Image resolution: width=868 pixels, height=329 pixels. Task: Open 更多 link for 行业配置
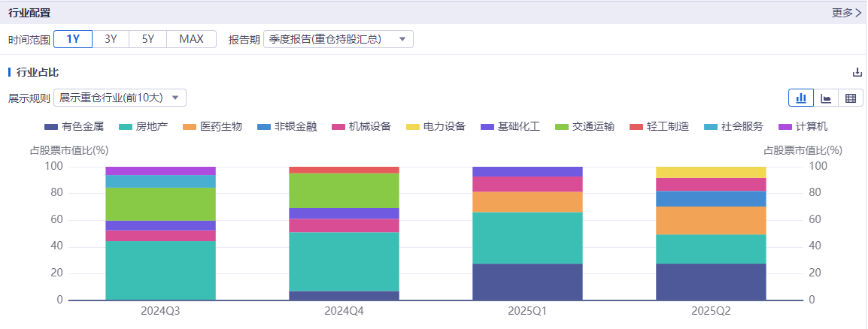846,13
